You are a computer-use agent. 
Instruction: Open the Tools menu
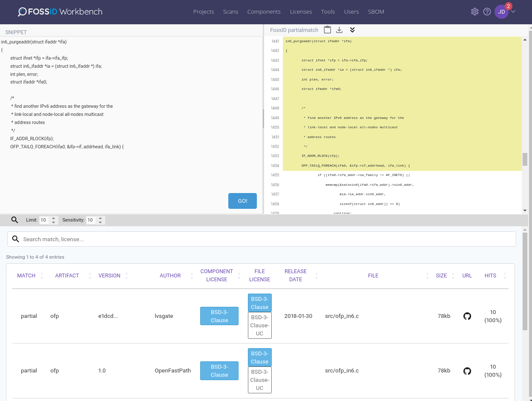[x=328, y=12]
